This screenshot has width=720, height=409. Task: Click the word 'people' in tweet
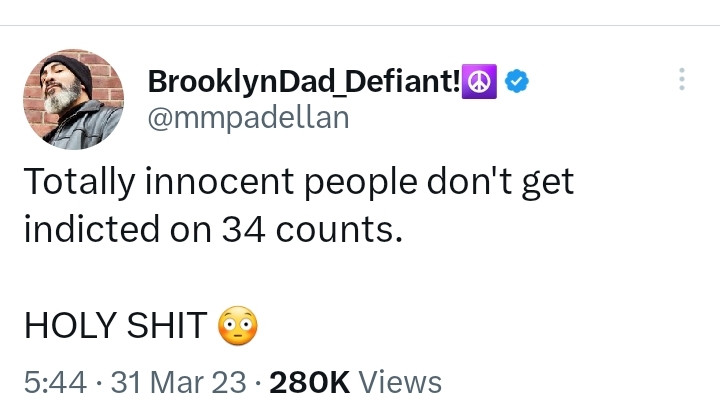coord(361,184)
